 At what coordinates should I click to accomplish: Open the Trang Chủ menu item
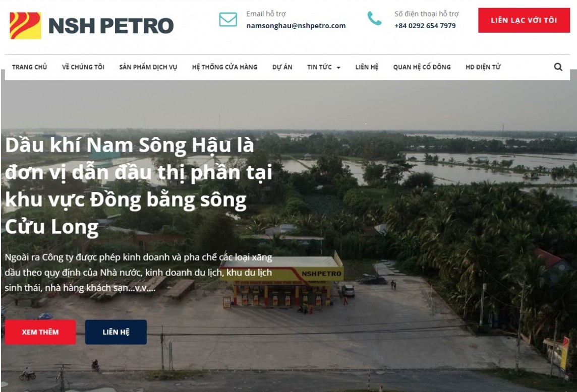pyautogui.click(x=29, y=67)
